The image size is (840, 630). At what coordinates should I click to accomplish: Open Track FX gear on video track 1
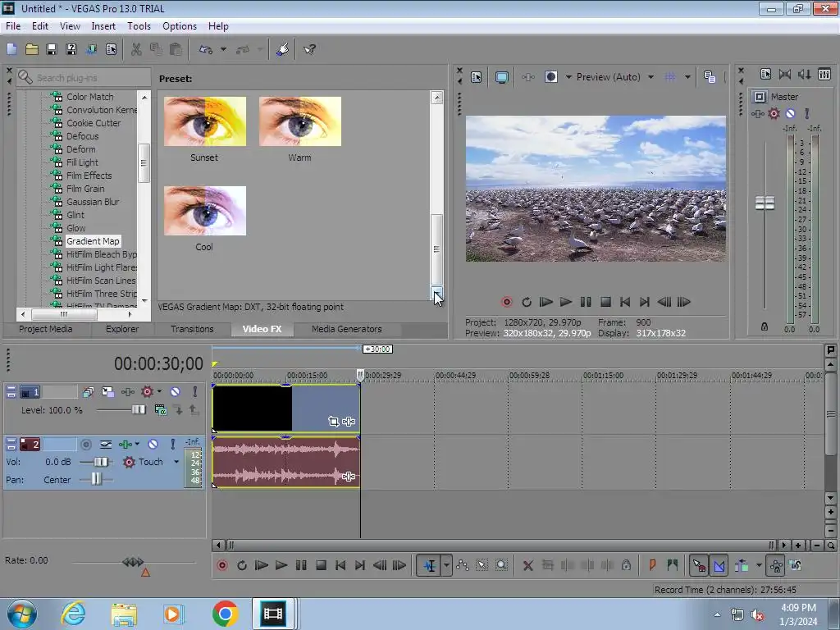click(x=147, y=392)
